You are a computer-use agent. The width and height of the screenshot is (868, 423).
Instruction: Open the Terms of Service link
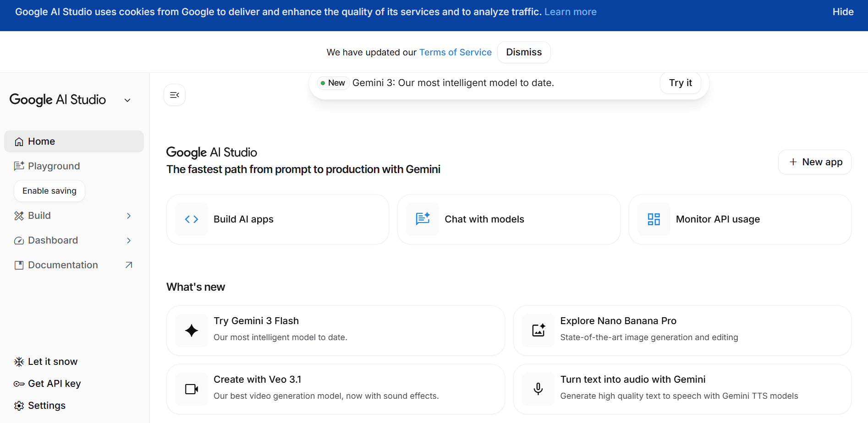click(x=455, y=52)
